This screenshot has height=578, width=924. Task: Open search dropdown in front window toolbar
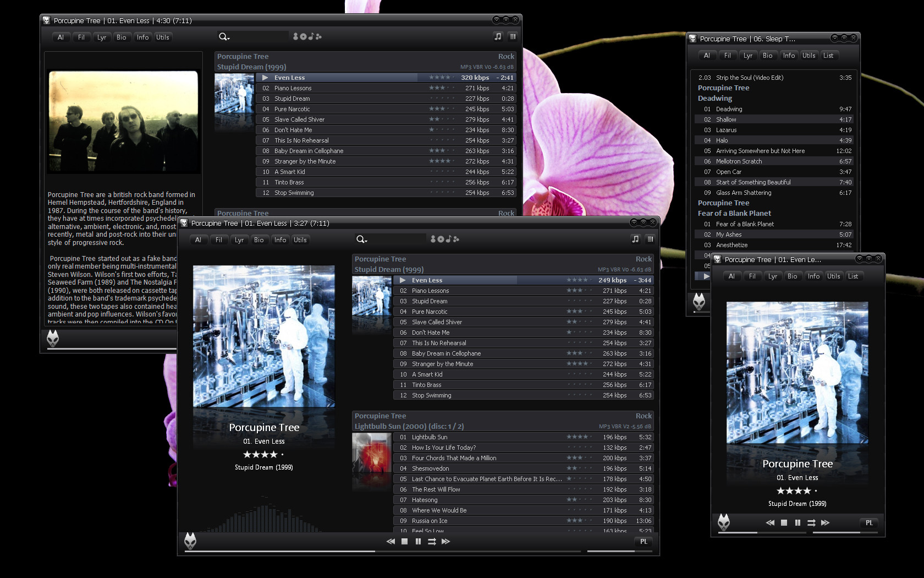pyautogui.click(x=361, y=239)
